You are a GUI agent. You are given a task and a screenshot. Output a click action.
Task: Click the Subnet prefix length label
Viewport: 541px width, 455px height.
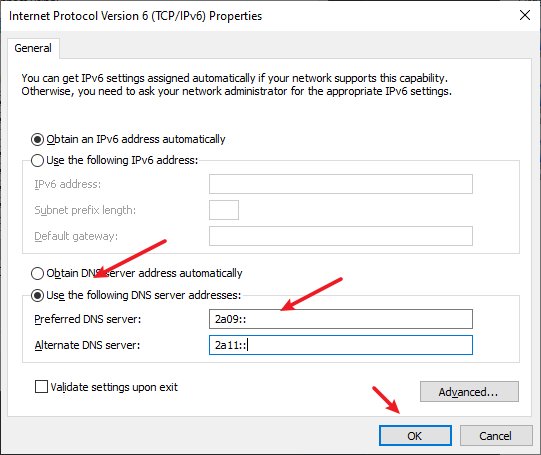click(85, 210)
